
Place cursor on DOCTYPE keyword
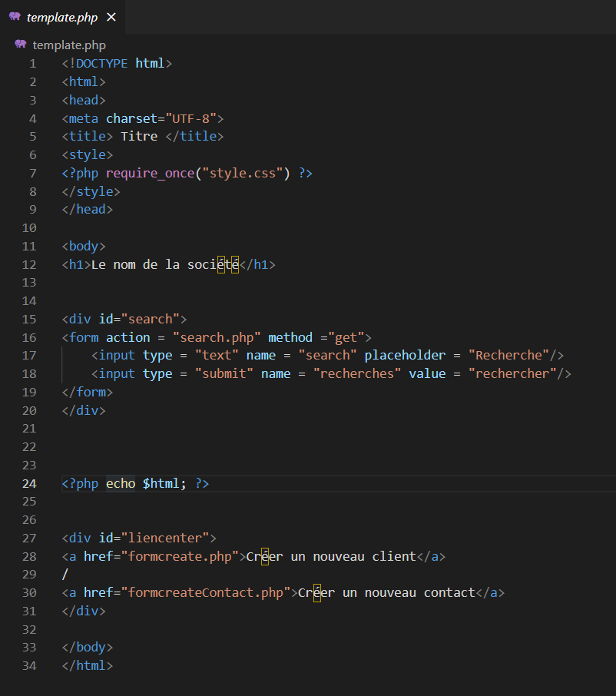[101, 64]
